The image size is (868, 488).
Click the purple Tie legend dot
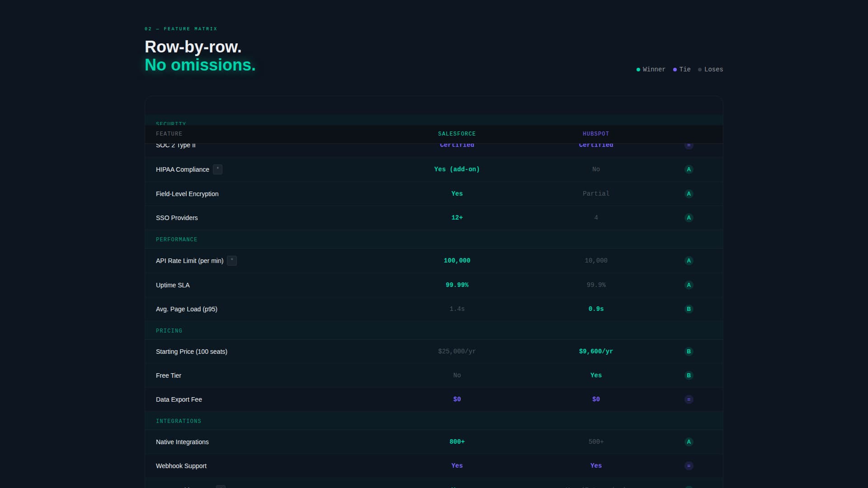(x=675, y=70)
